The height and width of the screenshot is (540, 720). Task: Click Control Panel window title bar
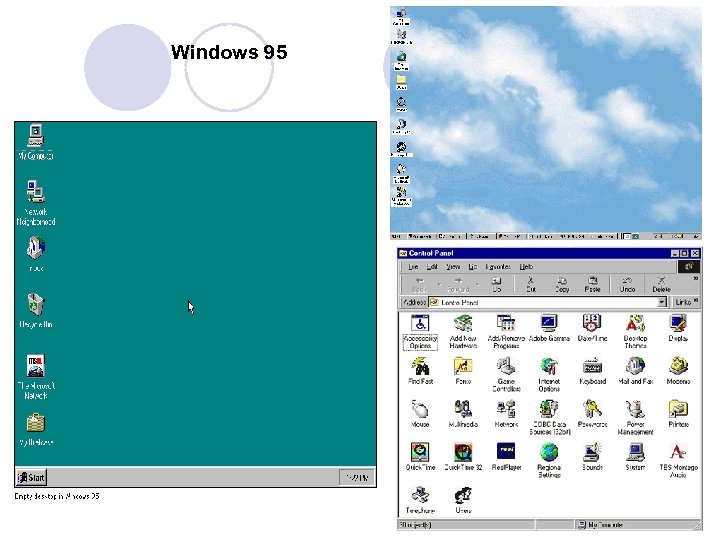(549, 253)
